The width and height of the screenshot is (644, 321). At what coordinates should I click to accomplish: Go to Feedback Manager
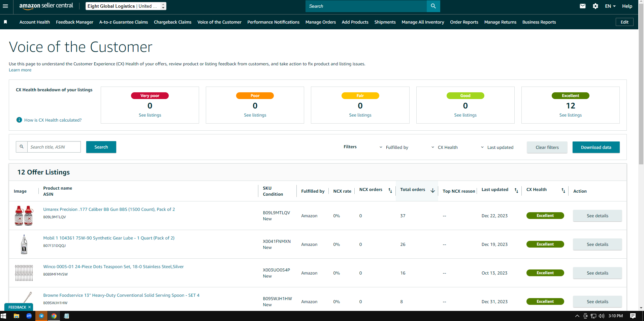[x=74, y=22]
